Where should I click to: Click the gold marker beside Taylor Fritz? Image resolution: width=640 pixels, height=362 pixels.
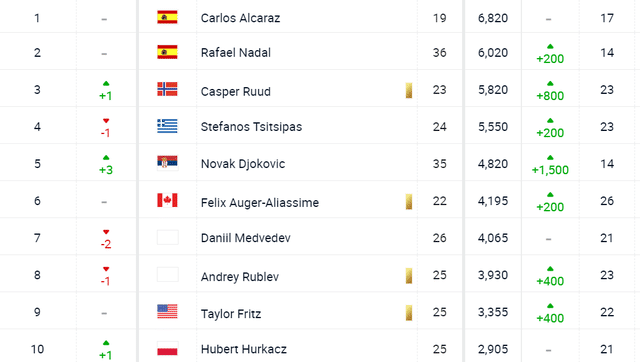point(409,313)
